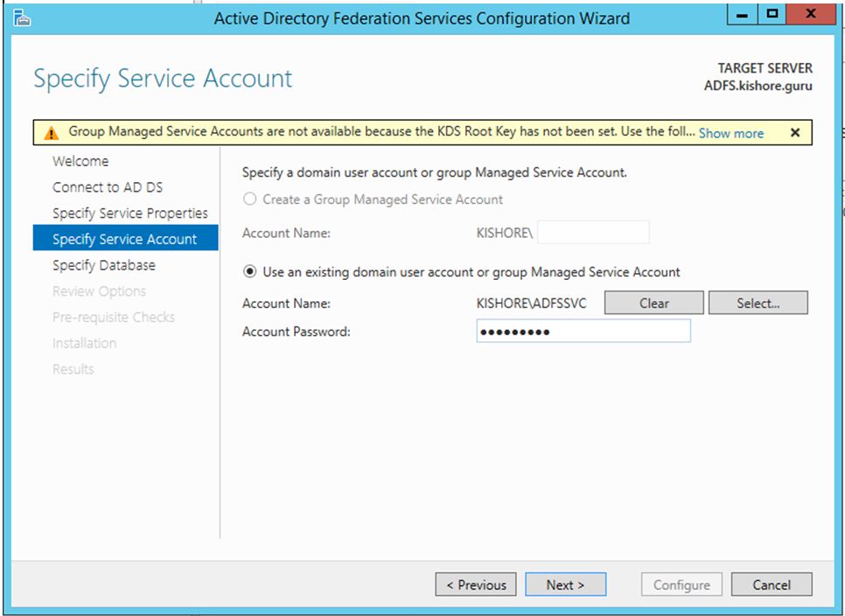Jump to Specify Database step

[x=103, y=265]
